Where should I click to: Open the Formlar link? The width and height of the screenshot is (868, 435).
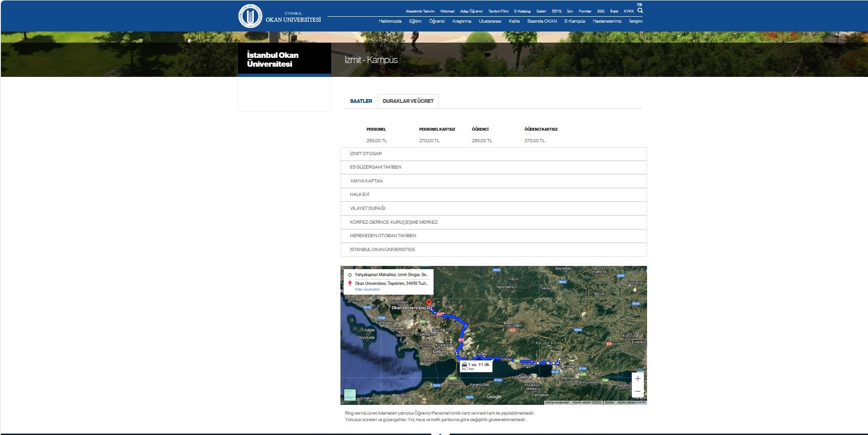(585, 11)
